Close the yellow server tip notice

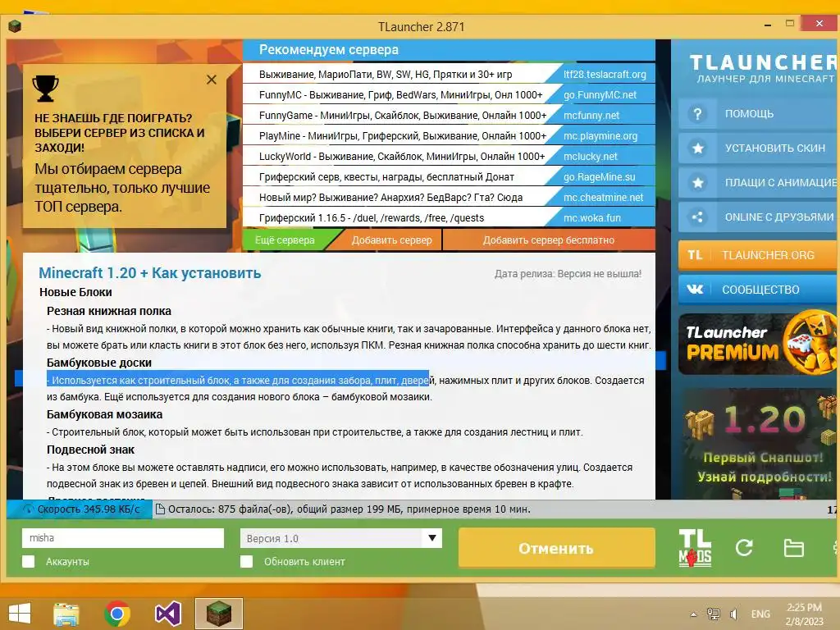pyautogui.click(x=212, y=80)
